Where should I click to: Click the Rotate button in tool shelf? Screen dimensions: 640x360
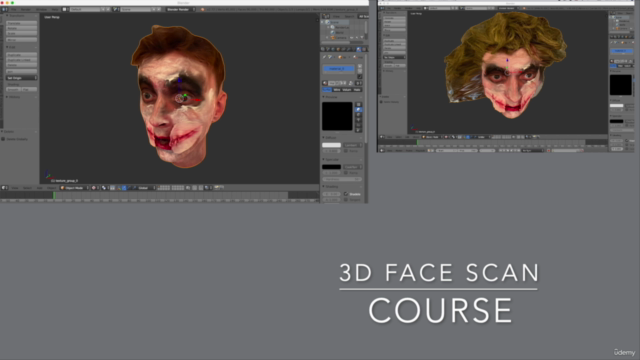(22, 28)
